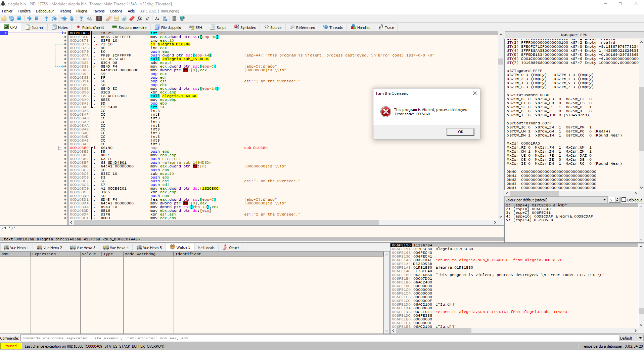Screen dimensions: 644x350
Task: Click OK in the Overseer error dialog
Action: [x=460, y=132]
